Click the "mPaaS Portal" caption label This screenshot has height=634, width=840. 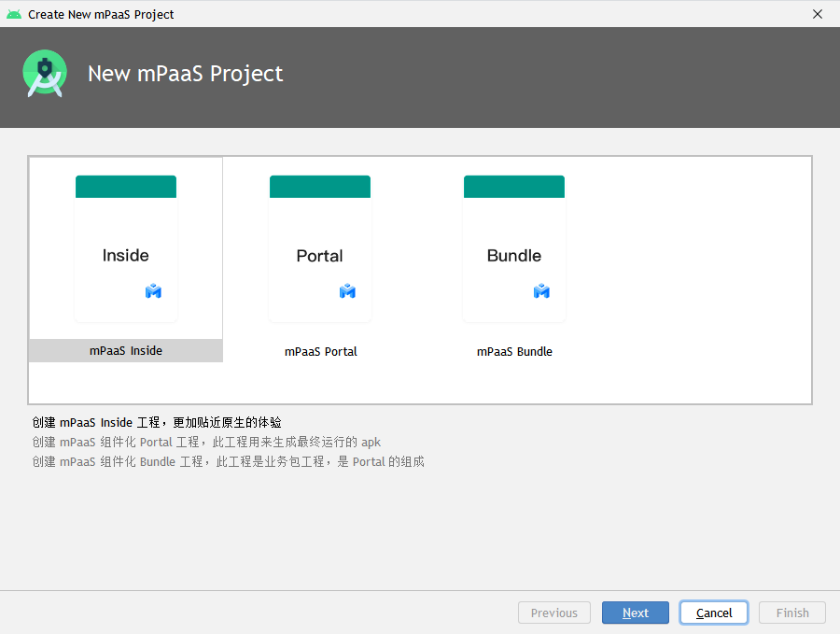[x=320, y=352]
